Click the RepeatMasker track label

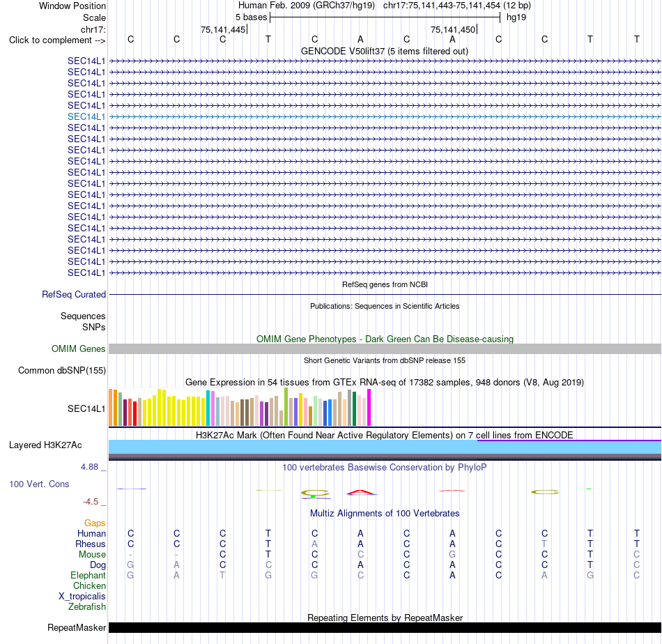click(77, 627)
